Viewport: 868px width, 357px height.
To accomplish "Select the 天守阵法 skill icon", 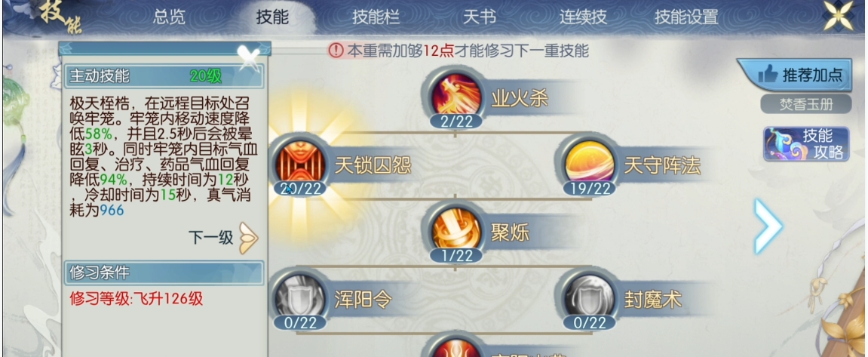I will coord(588,162).
